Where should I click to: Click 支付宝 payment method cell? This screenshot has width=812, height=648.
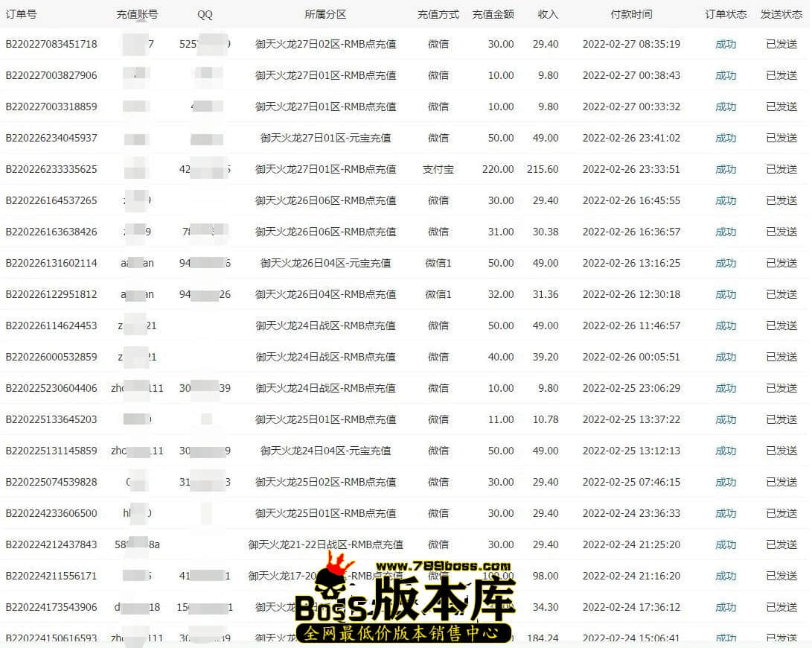[438, 169]
